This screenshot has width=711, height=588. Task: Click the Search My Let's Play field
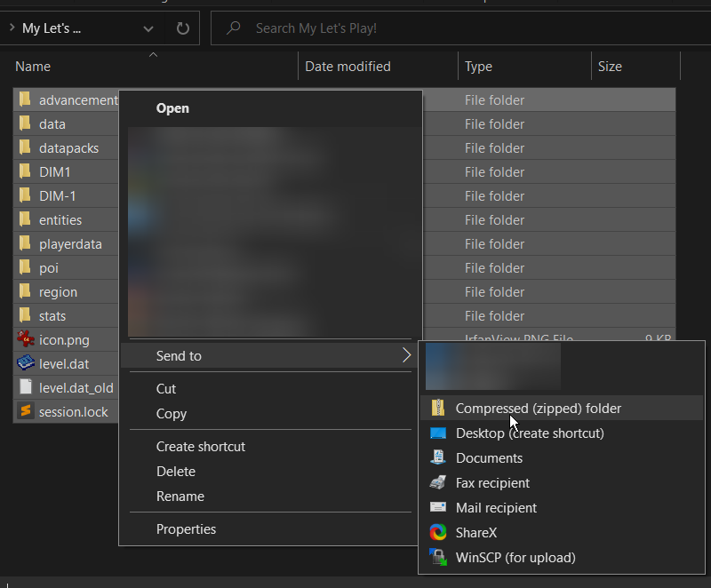click(462, 28)
